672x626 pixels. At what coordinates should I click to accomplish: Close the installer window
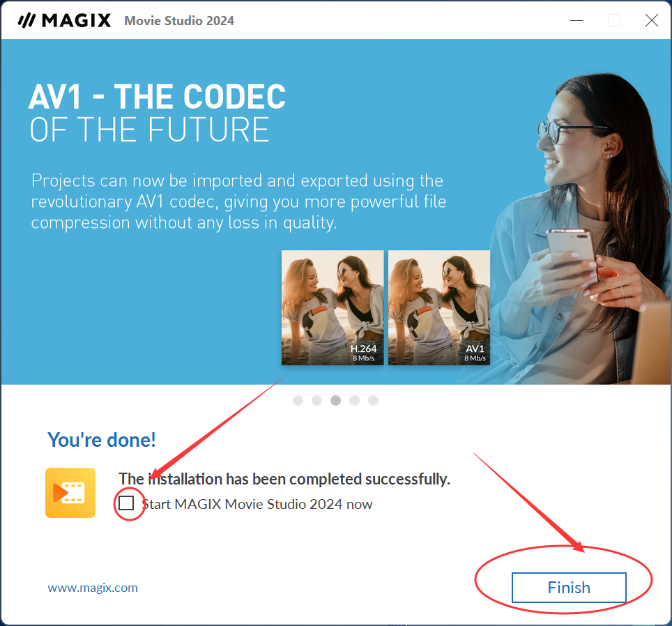point(651,20)
